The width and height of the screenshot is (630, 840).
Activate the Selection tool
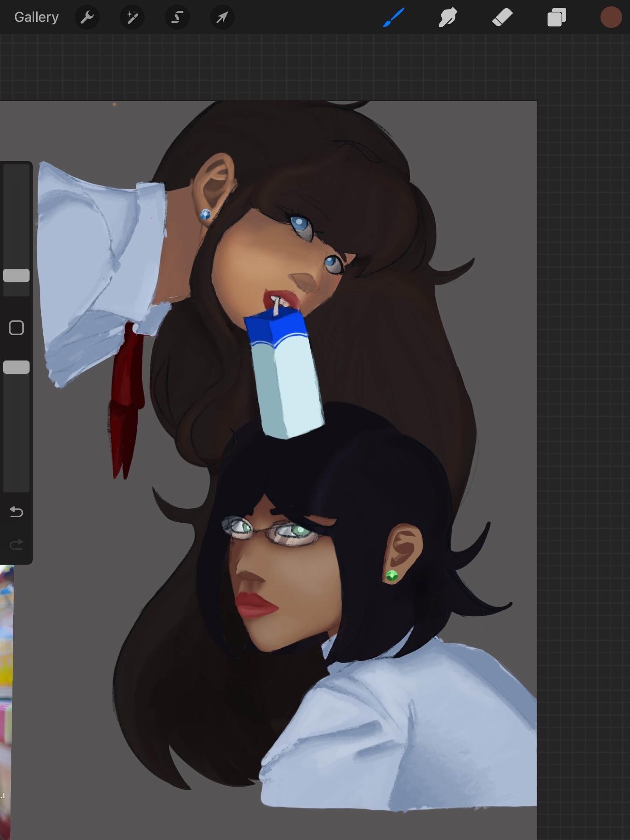point(177,17)
